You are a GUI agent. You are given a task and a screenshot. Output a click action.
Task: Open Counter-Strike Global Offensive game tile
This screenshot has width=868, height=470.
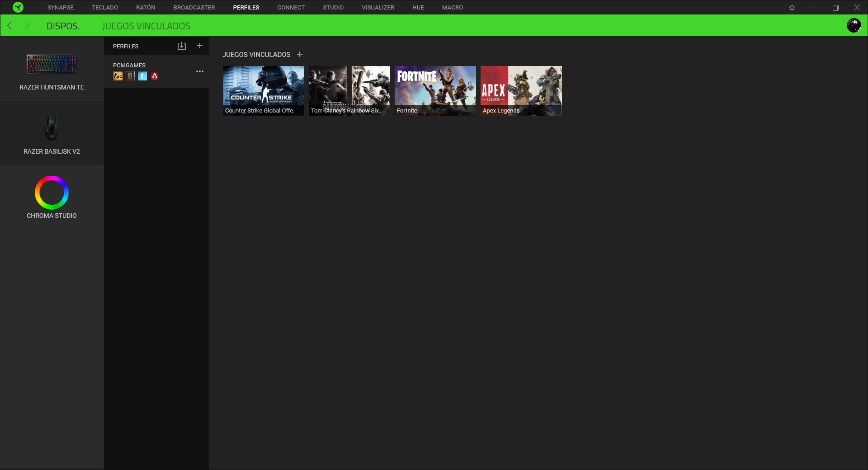click(x=264, y=91)
